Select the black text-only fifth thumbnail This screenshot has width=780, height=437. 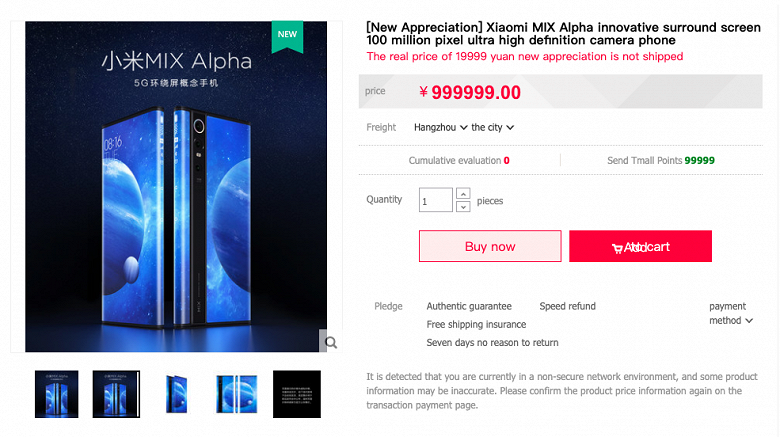(297, 394)
